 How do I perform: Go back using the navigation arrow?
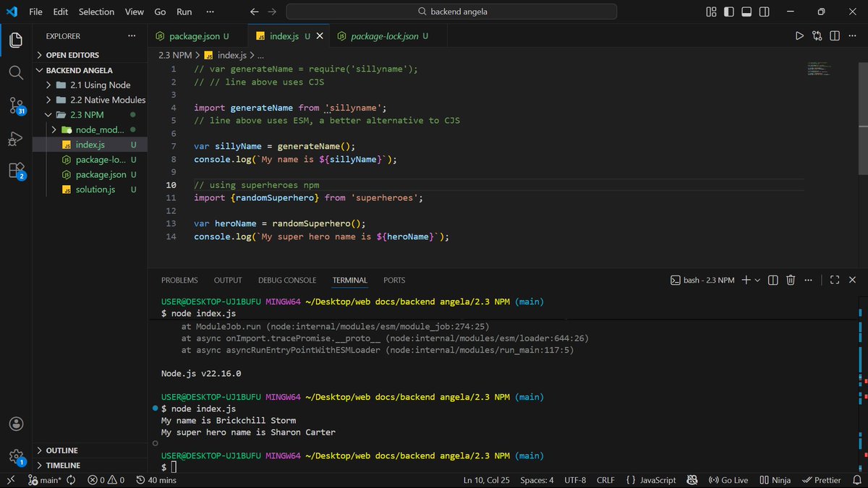(x=254, y=12)
